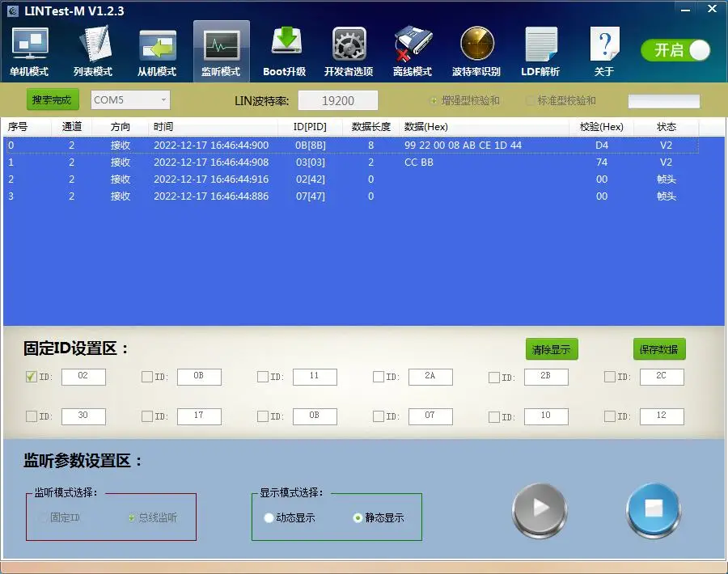Open 开发者选项 developer options gear

(x=349, y=51)
